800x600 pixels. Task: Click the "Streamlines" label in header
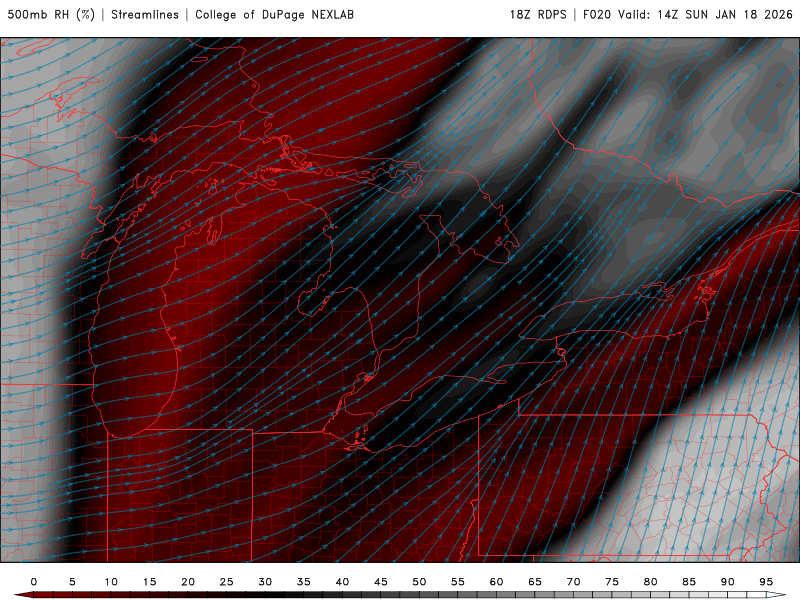point(145,14)
